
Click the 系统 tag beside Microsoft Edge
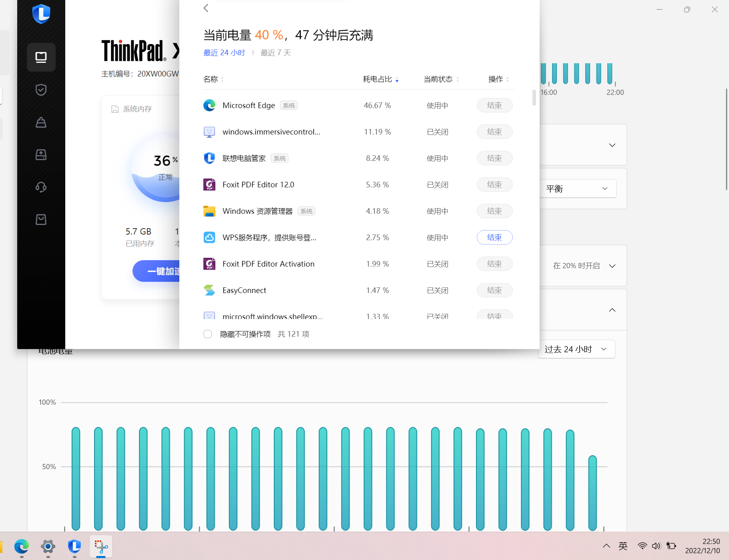(289, 105)
